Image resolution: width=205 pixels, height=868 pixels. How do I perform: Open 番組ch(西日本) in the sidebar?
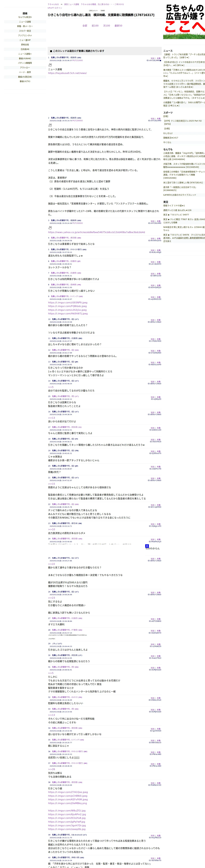(25, 77)
